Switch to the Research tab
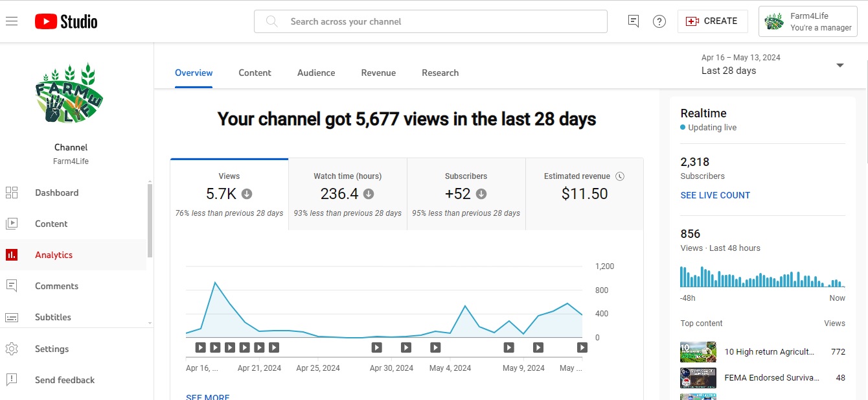This screenshot has height=400, width=868. pos(440,73)
